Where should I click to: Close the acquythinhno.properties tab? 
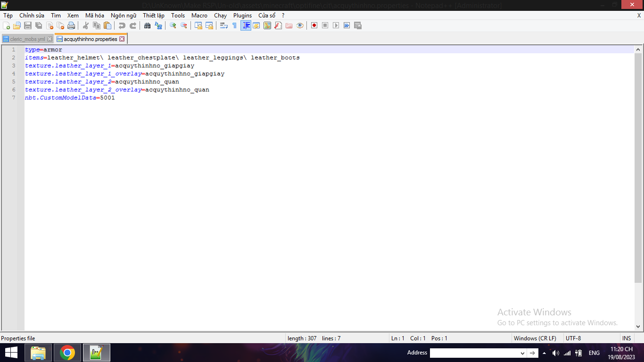122,39
